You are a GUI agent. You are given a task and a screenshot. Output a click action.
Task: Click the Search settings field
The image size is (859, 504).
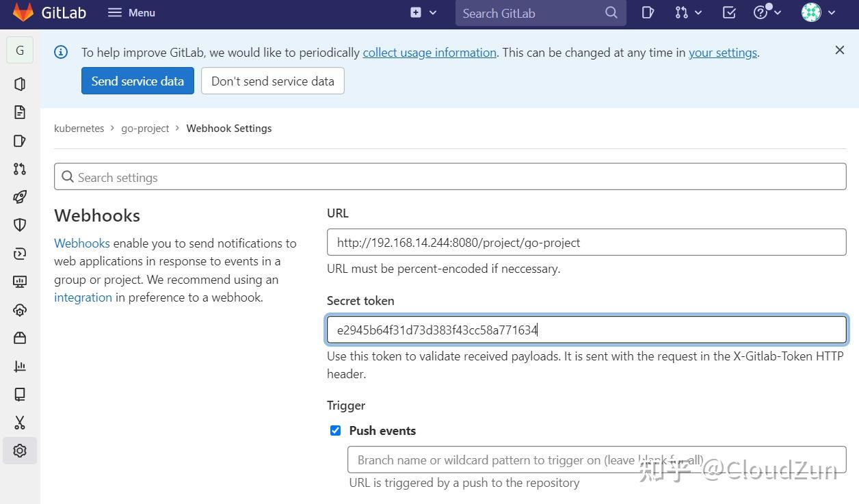450,177
